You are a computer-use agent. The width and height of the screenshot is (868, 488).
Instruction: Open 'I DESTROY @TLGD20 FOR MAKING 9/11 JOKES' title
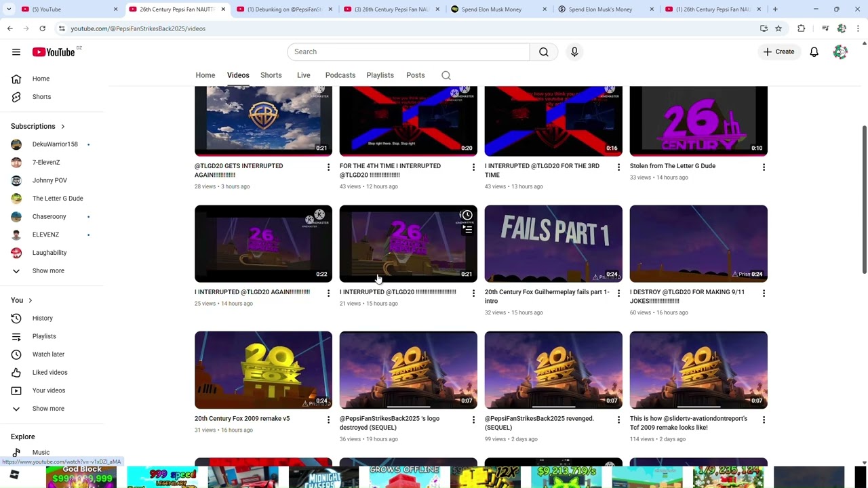point(687,296)
